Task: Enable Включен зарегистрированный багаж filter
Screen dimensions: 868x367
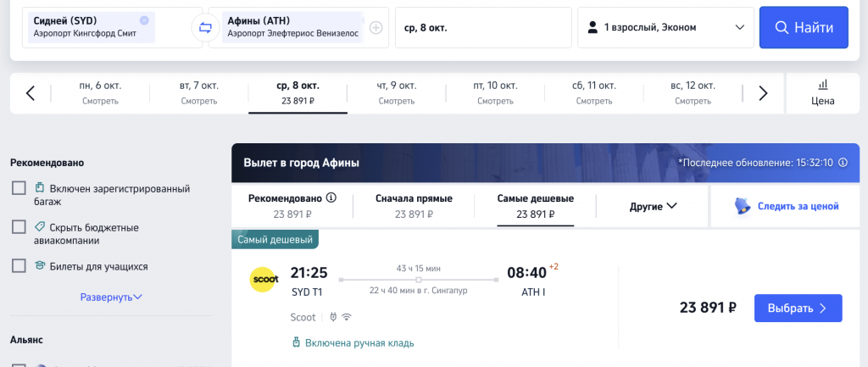Action: [x=19, y=189]
